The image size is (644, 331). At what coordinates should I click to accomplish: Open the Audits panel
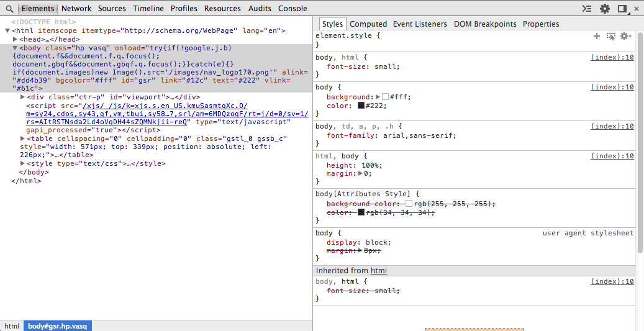point(260,8)
